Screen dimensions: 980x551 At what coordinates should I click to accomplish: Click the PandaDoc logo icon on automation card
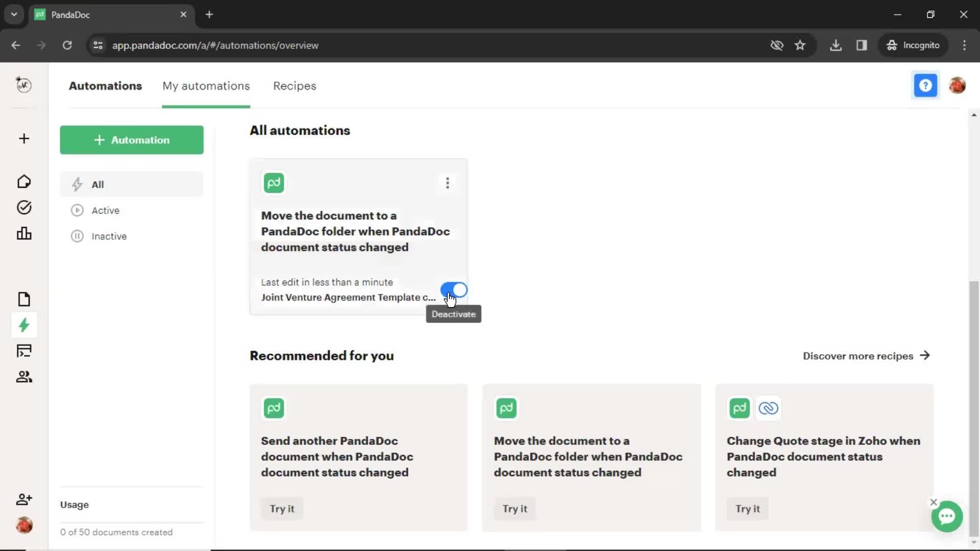273,182
